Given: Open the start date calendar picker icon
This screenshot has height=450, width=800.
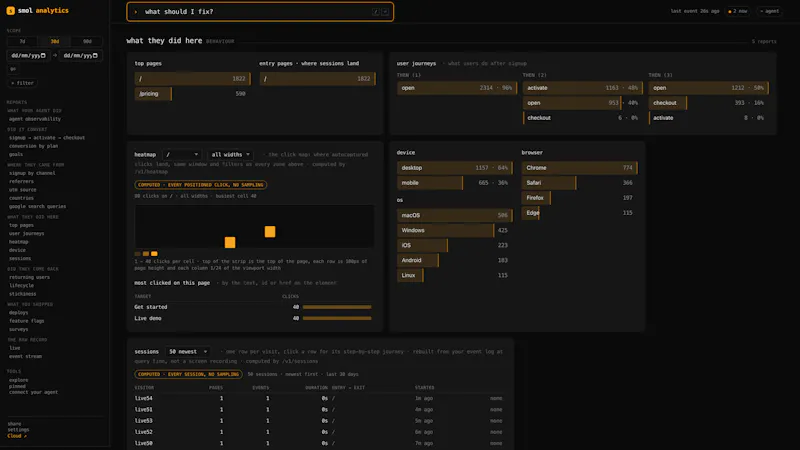Looking at the screenshot, I should (x=43, y=56).
